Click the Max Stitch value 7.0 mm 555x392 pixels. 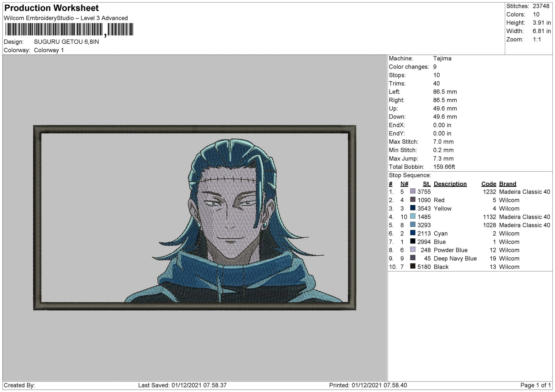(x=443, y=142)
